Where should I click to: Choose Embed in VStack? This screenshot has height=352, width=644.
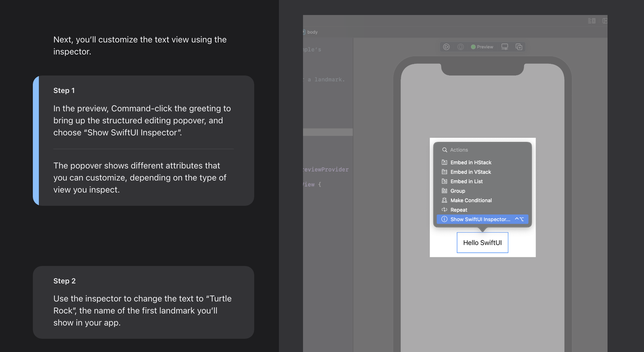click(x=470, y=172)
